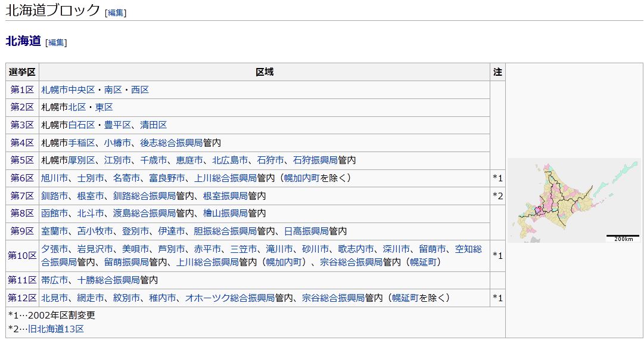Open 第11区 district link
644x340 pixels.
22,280
